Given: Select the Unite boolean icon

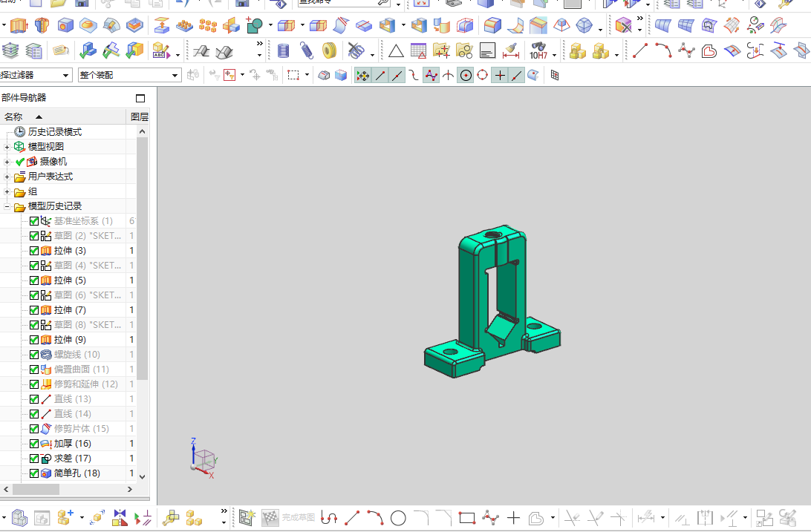Looking at the screenshot, I should pos(255,24).
